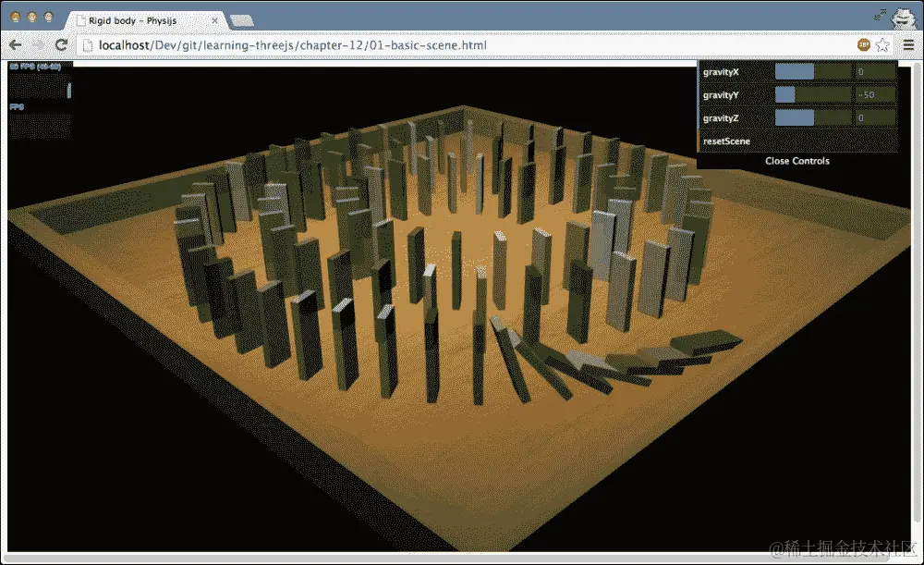The image size is (924, 565).
Task: Click the gravityZ label
Action: [x=721, y=118]
